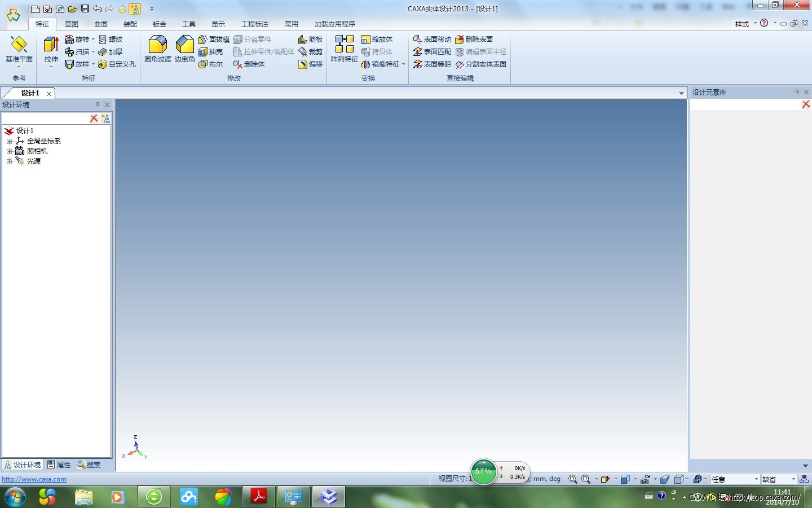
Task: Expand the 全局坐标系 tree node
Action: 9,141
